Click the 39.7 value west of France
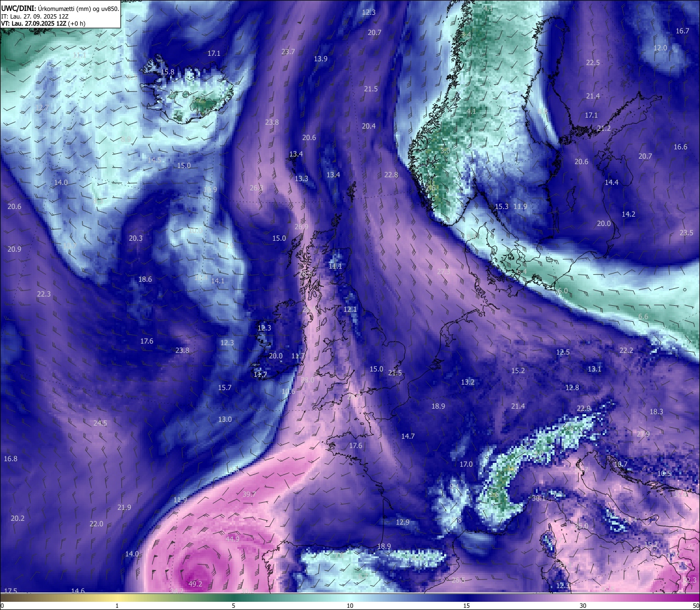The width and height of the screenshot is (700, 610). click(x=249, y=494)
